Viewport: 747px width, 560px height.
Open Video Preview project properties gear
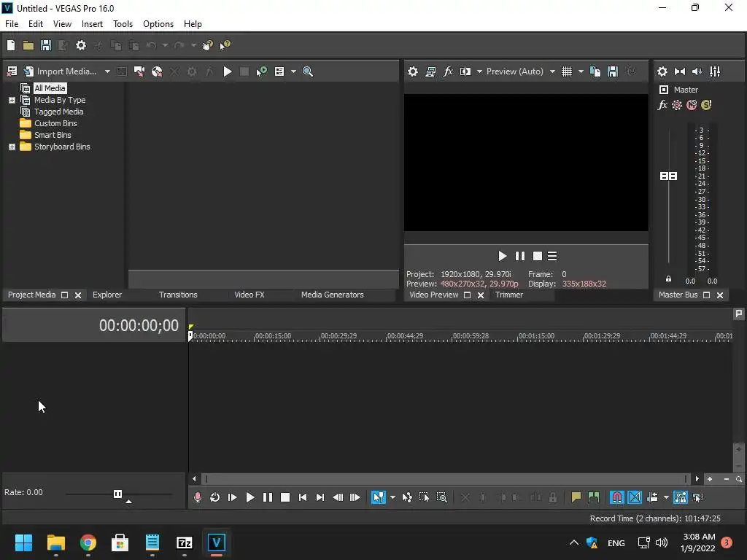pyautogui.click(x=413, y=71)
